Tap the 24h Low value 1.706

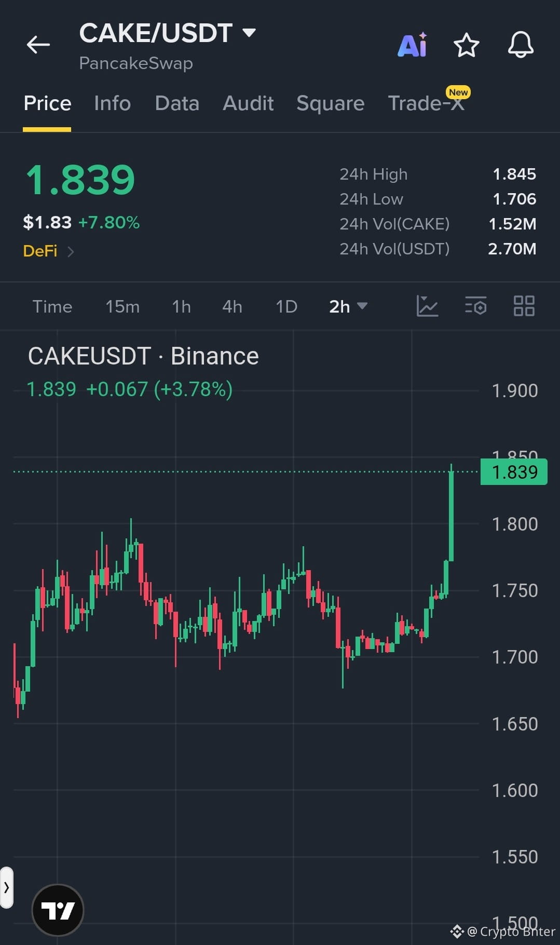(x=514, y=199)
